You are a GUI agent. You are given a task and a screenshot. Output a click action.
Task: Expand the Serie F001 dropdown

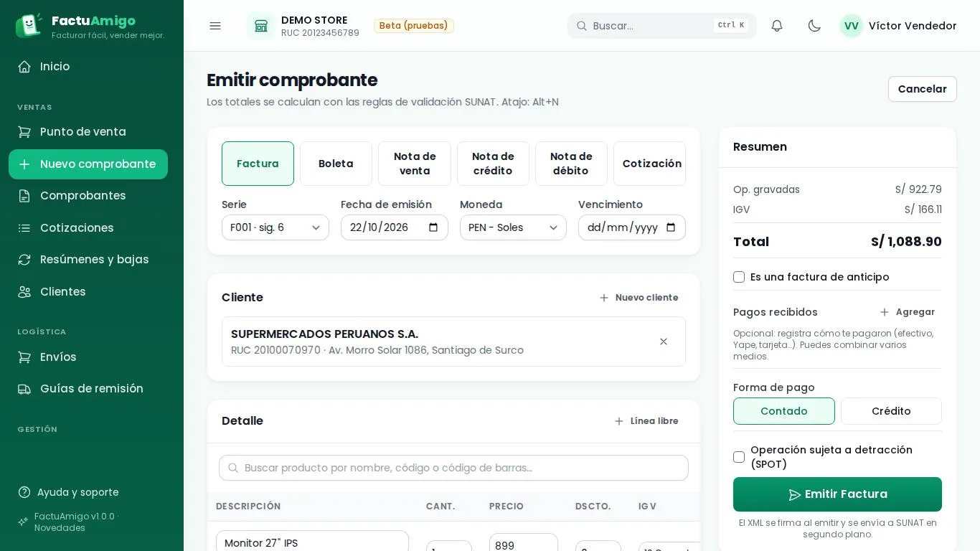coord(275,227)
